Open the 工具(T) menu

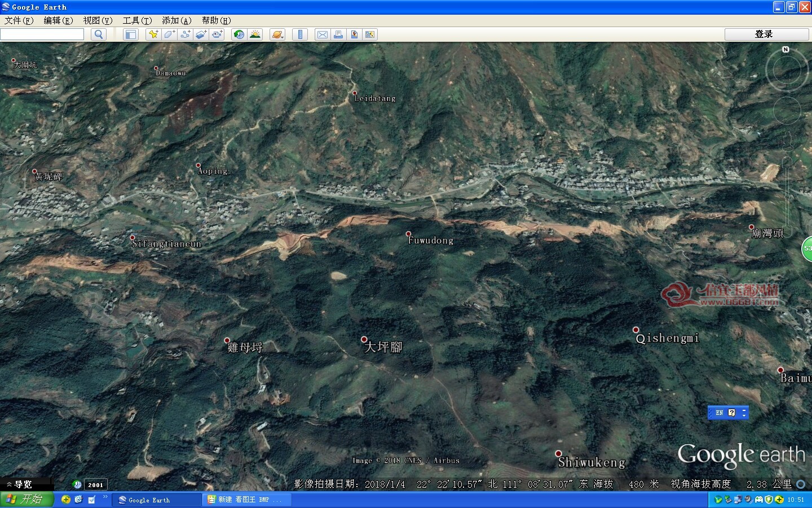tap(138, 20)
